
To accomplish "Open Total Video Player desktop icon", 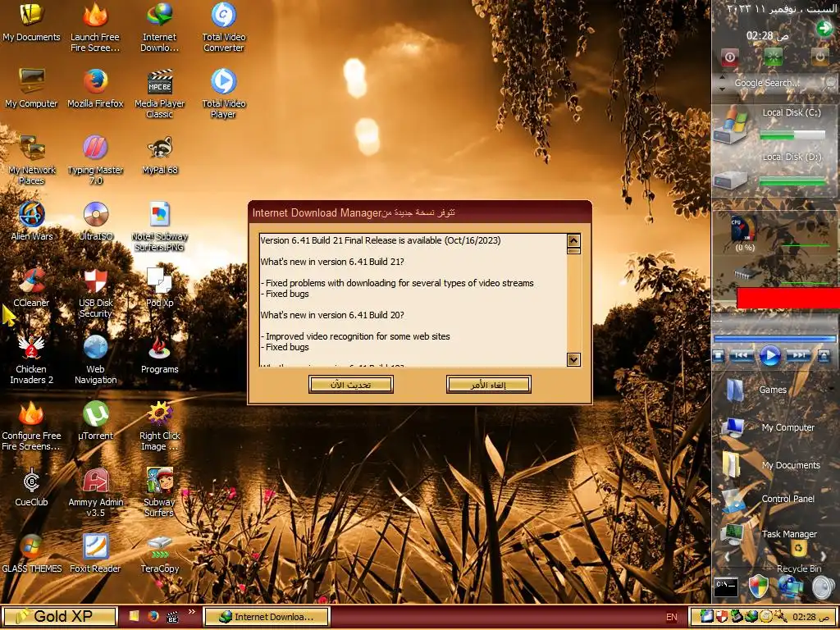I will click(x=224, y=94).
